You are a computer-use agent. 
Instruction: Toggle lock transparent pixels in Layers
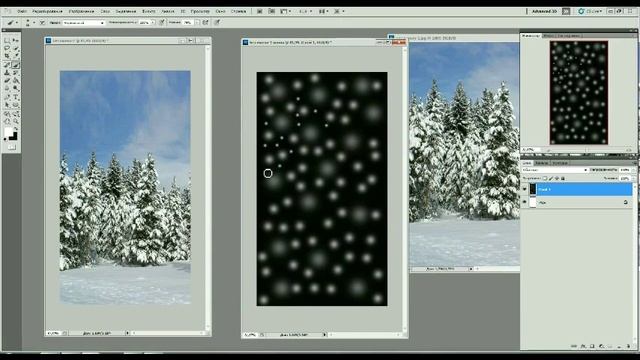(545, 178)
